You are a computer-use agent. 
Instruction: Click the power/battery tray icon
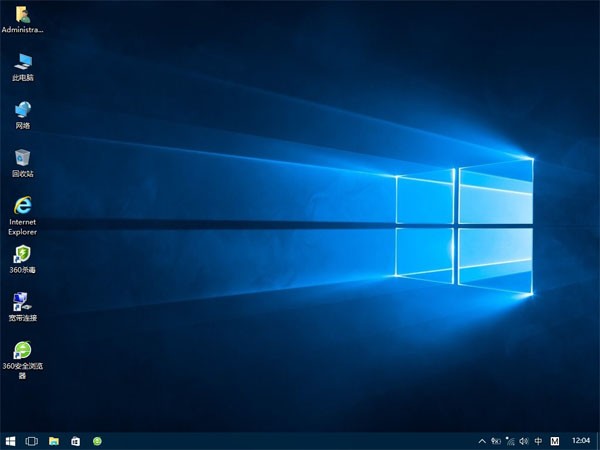pos(496,441)
